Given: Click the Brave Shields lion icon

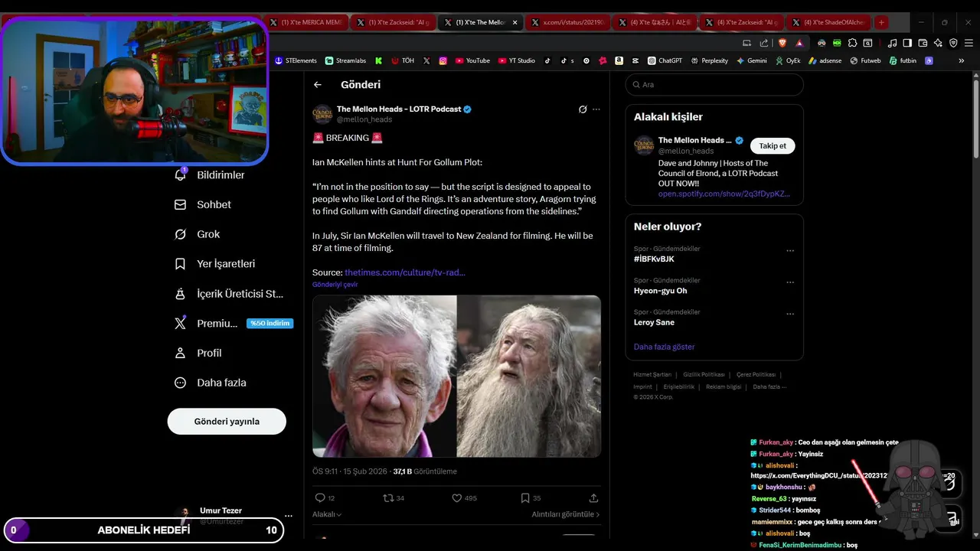Looking at the screenshot, I should [x=782, y=43].
